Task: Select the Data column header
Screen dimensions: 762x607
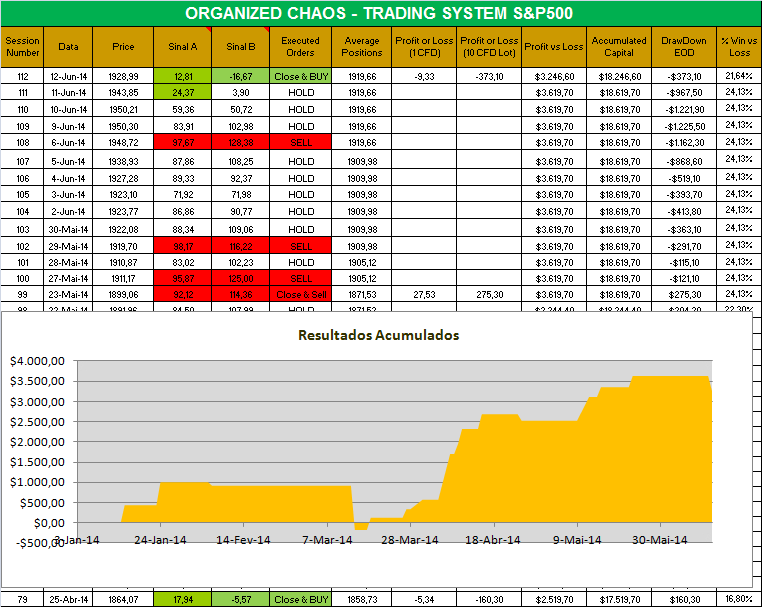Action: [68, 47]
